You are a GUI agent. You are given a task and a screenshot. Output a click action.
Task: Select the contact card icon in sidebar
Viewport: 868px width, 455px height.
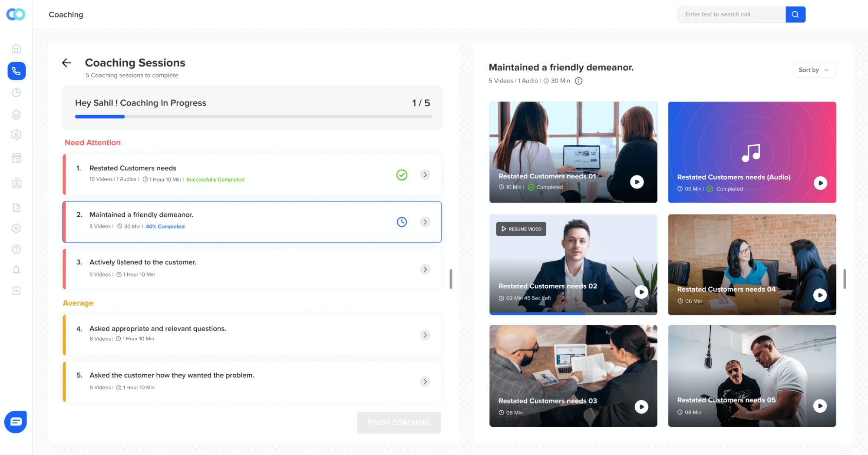click(x=16, y=183)
